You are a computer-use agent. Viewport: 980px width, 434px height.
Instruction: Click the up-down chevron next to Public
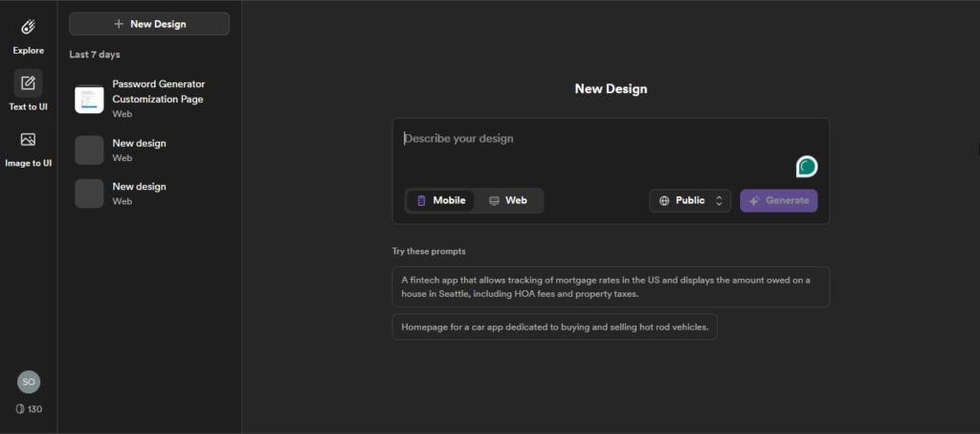point(719,201)
